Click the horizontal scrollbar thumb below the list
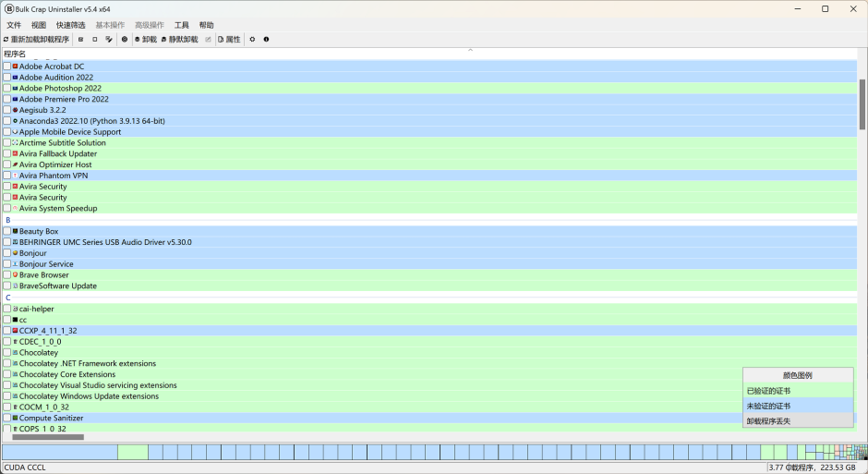Viewport: 868px width, 474px height. 48,437
